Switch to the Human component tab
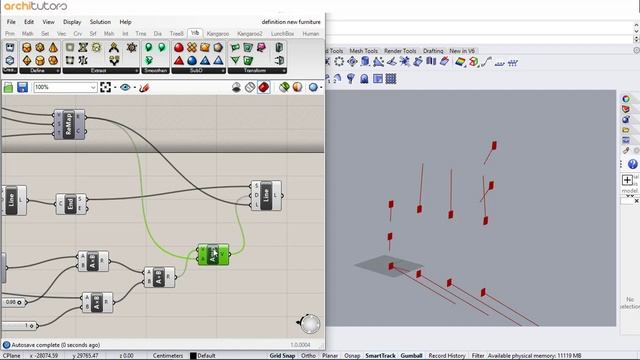This screenshot has width=640, height=360. pyautogui.click(x=310, y=34)
